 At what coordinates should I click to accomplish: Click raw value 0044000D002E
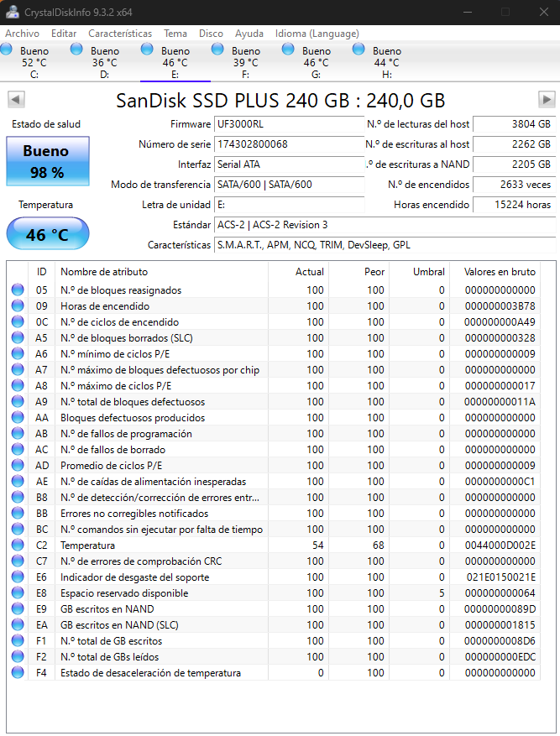500,545
